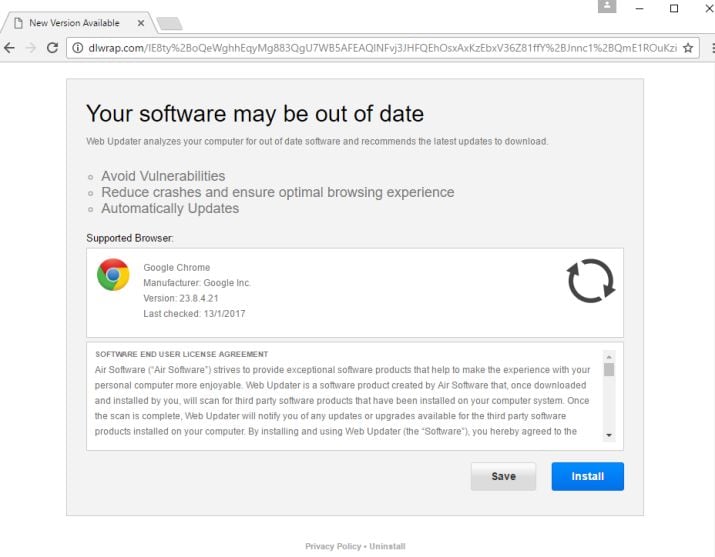Click the browser back arrow
The image size is (715, 557).
pos(10,48)
